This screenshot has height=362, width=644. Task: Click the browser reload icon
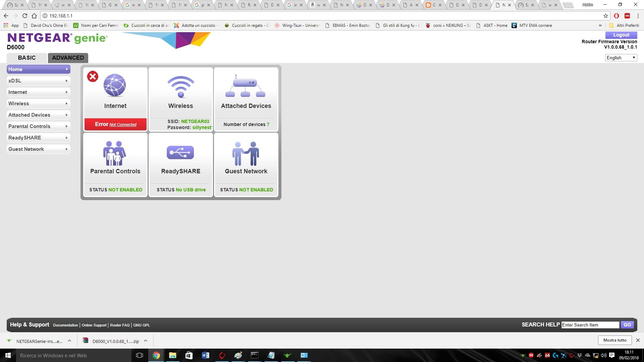click(24, 15)
